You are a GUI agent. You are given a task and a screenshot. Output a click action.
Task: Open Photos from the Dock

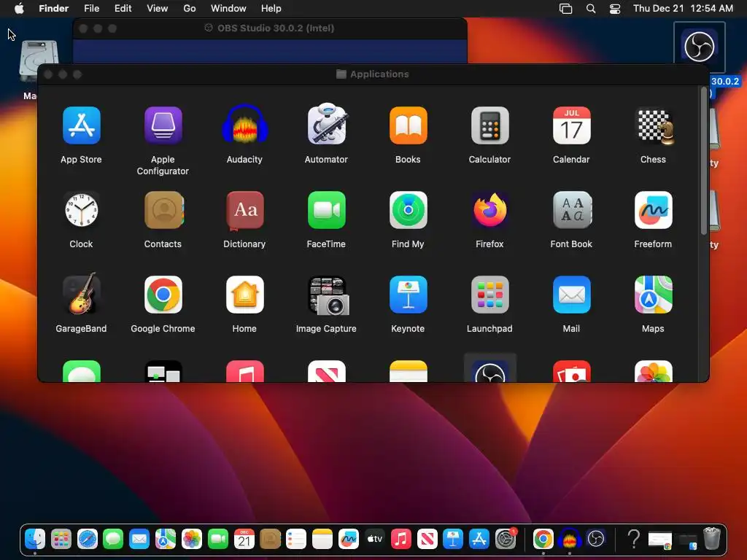point(192,539)
